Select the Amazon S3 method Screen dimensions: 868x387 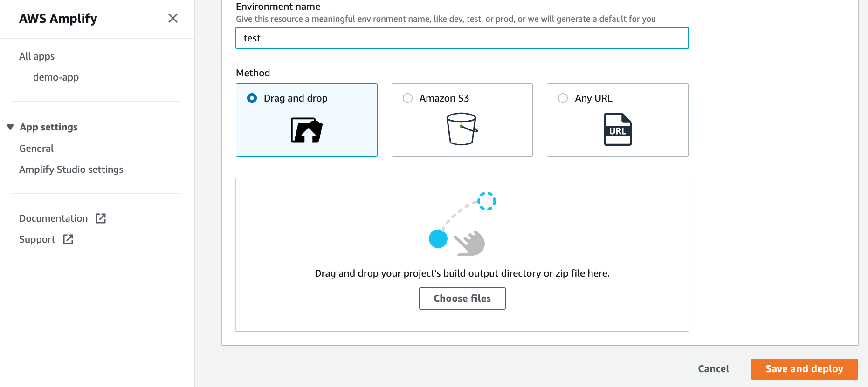(407, 98)
